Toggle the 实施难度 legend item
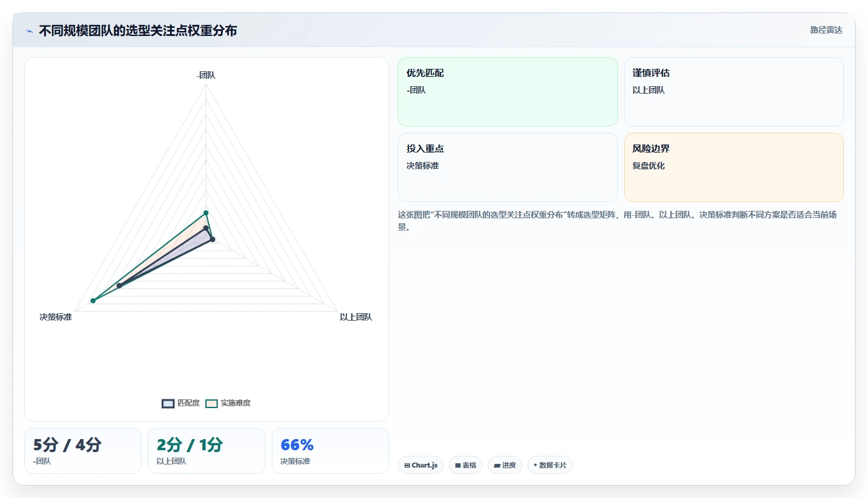 pos(228,403)
